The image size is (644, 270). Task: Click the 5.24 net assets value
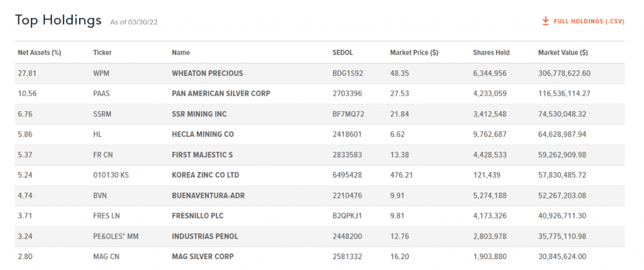point(24,175)
